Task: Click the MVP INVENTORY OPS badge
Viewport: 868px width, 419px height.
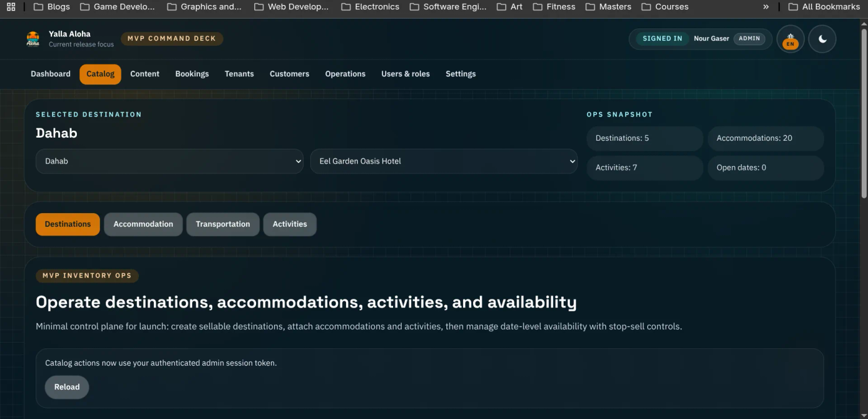Action: pyautogui.click(x=87, y=276)
